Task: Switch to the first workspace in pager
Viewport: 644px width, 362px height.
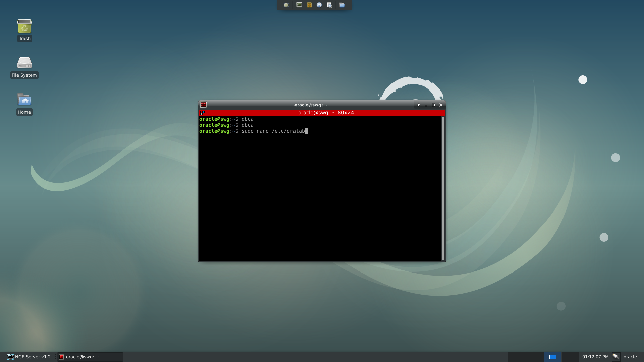Action: [517, 357]
